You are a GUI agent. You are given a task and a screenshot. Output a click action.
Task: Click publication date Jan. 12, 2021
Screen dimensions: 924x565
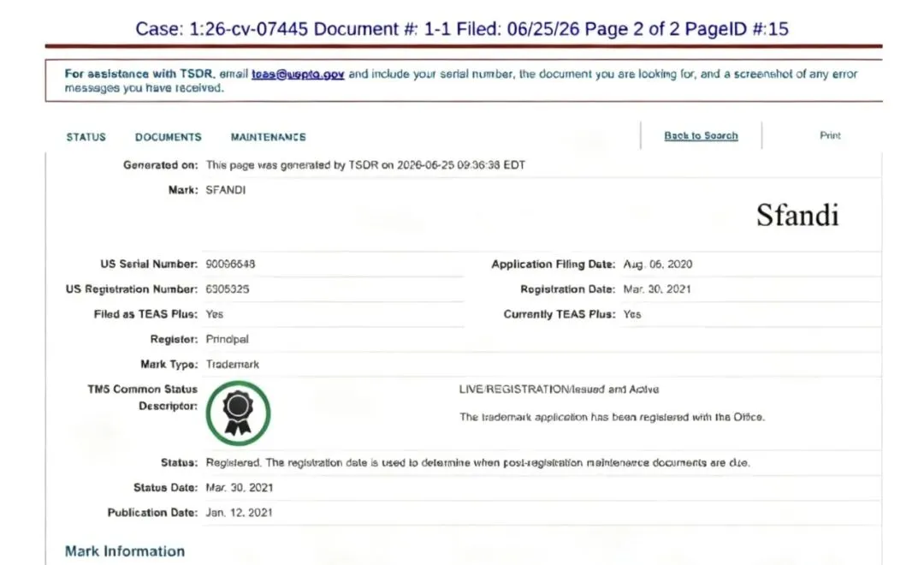pyautogui.click(x=239, y=513)
